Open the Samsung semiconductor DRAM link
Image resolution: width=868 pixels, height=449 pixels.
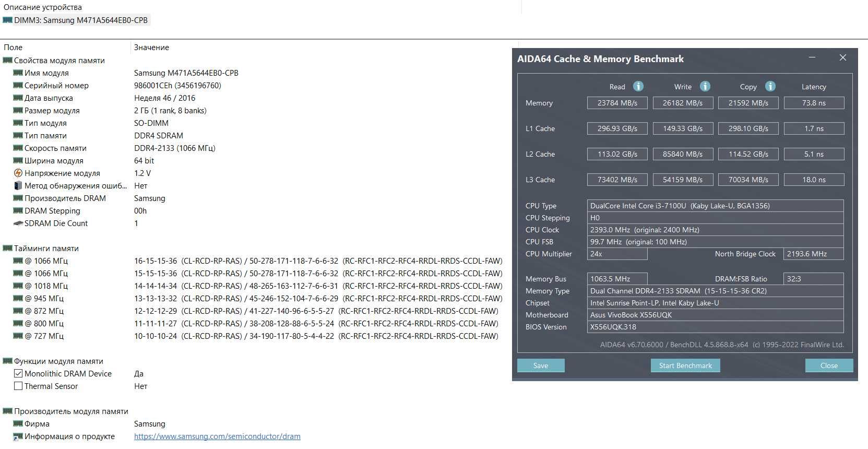(x=217, y=436)
